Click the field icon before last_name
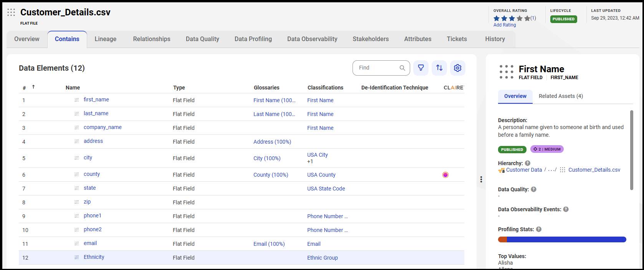The height and width of the screenshot is (270, 644). 76,114
